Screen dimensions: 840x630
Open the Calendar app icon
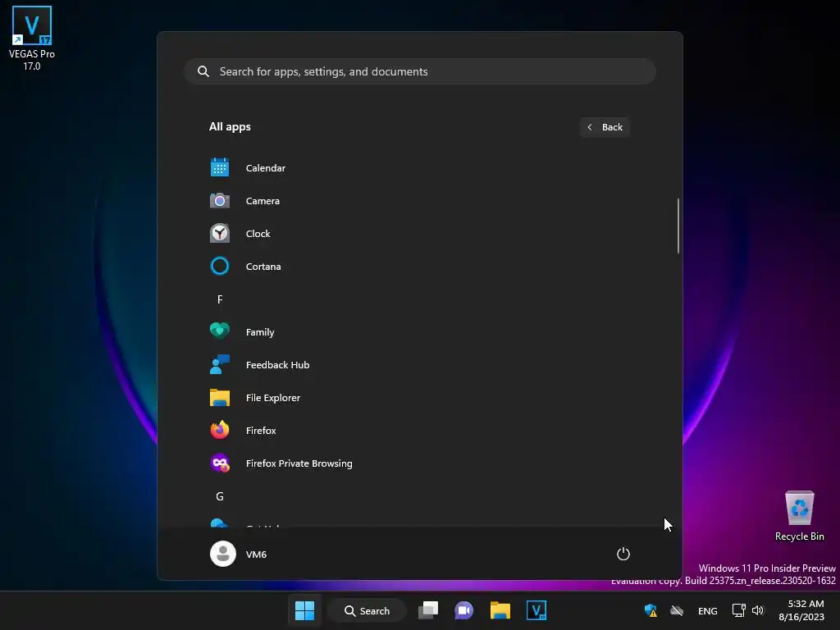[x=220, y=167]
